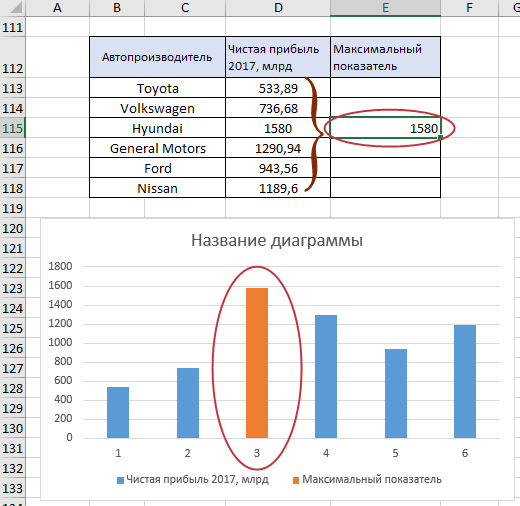This screenshot has height=506, width=520.
Task: Select column B header
Action: pyautogui.click(x=117, y=7)
